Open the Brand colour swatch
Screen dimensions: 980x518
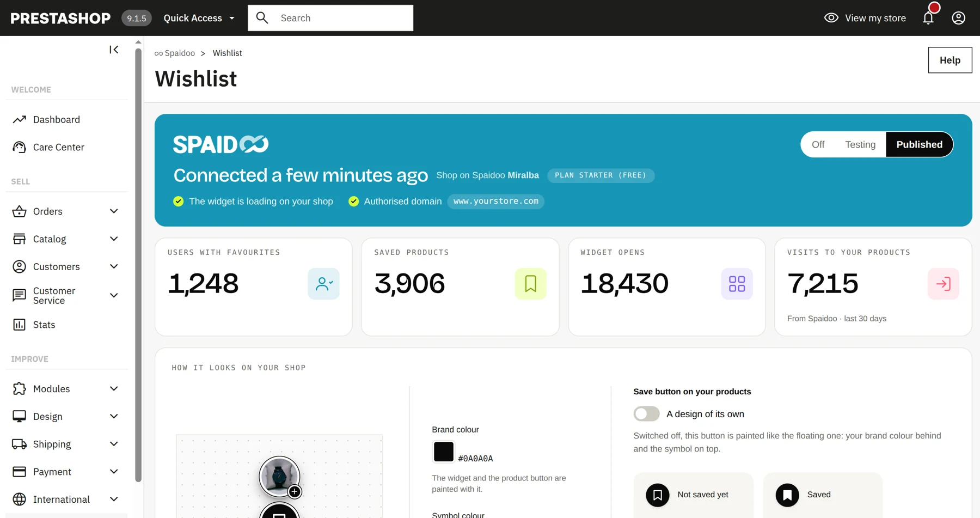click(443, 452)
